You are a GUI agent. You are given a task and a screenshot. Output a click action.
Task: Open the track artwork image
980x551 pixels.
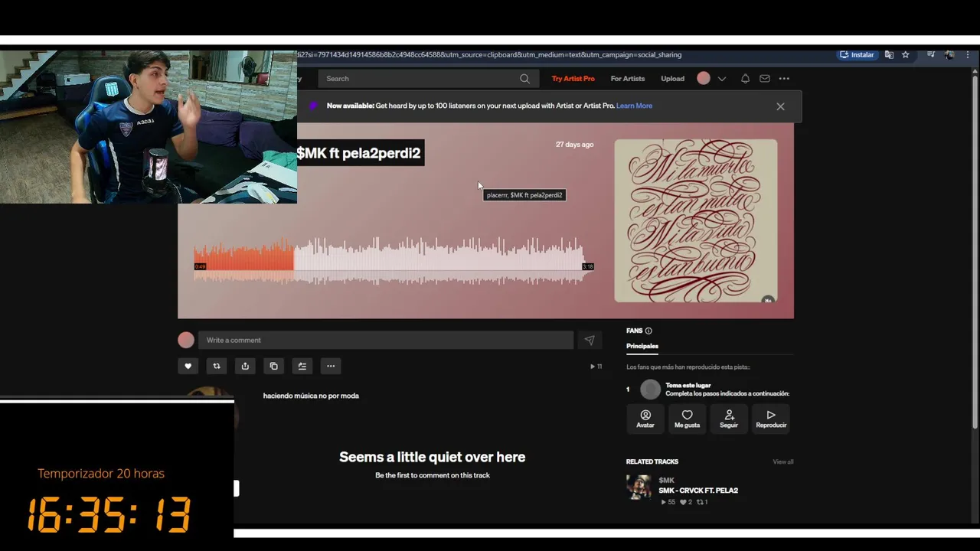695,220
